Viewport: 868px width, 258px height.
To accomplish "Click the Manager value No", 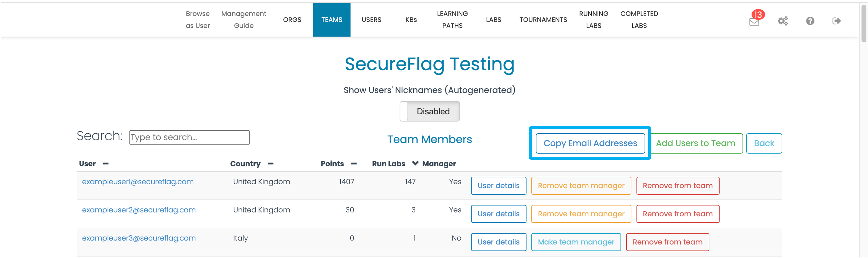I will [x=456, y=238].
